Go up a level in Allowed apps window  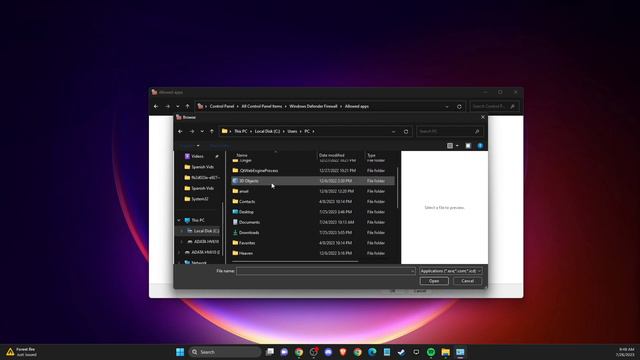click(x=187, y=107)
